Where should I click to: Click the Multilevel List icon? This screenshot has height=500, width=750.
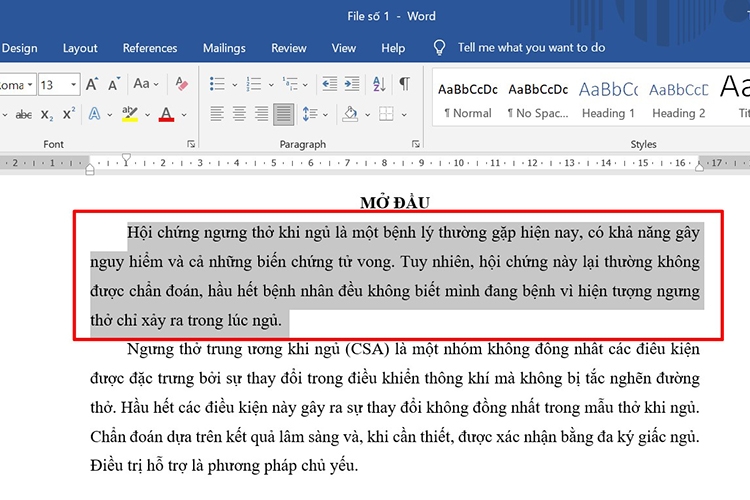(x=290, y=84)
